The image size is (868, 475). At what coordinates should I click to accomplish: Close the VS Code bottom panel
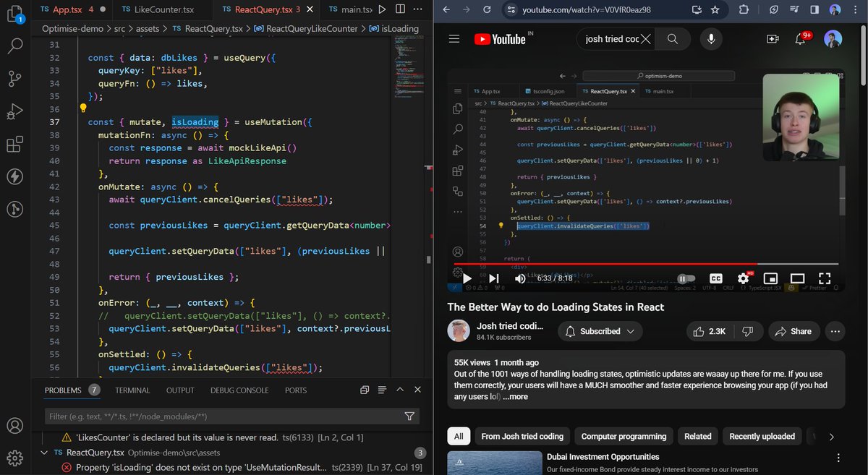tap(417, 390)
